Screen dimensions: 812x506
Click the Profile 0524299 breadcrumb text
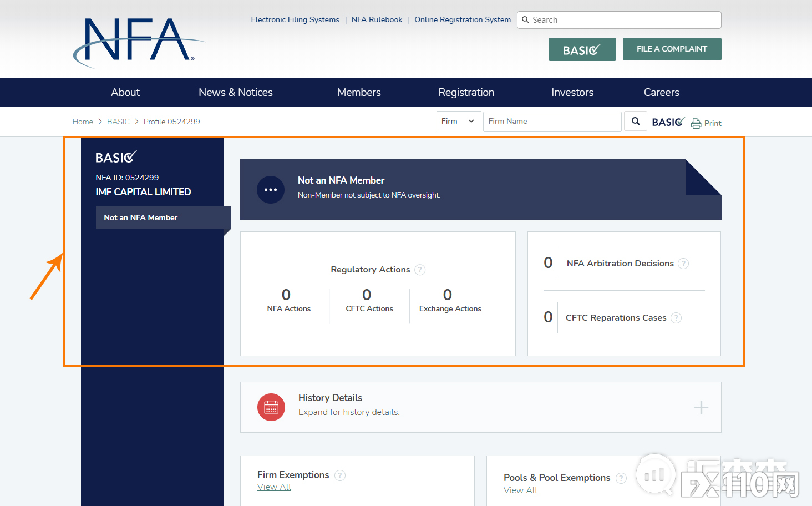(x=172, y=122)
